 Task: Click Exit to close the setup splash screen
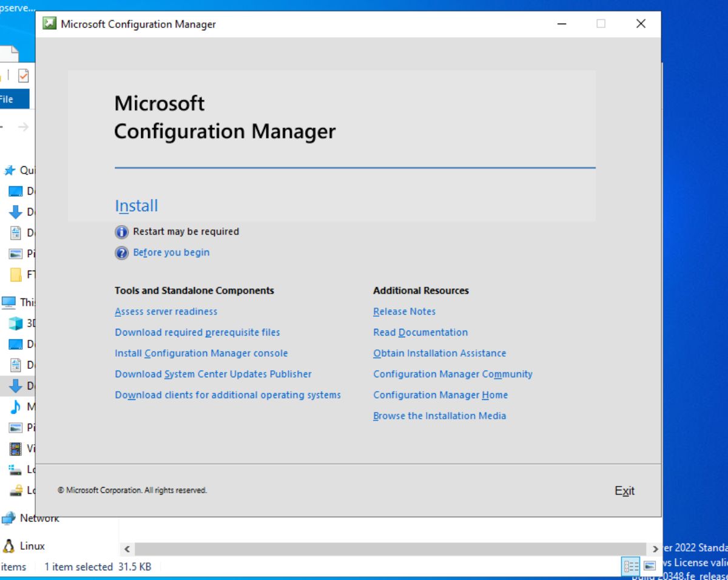(x=624, y=491)
